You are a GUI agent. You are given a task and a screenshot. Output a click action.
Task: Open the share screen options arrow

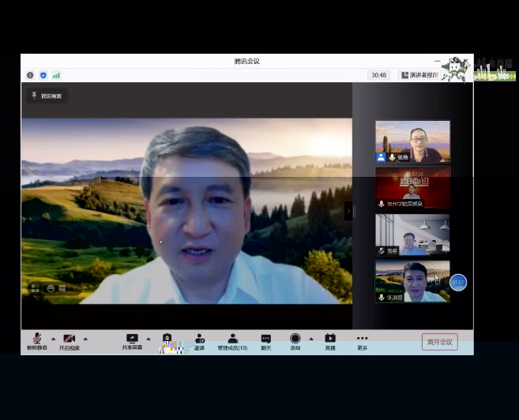149,339
